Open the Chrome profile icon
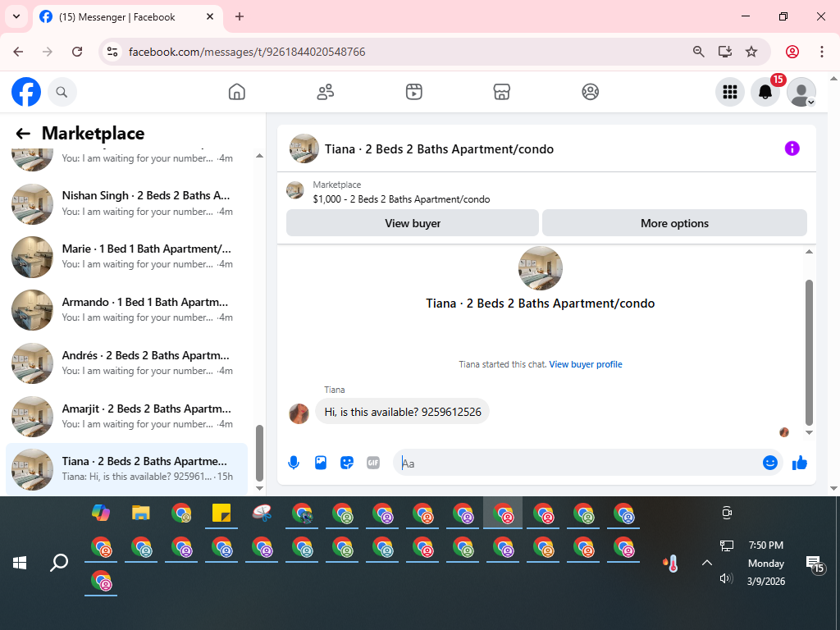Viewport: 840px width, 630px height. pyautogui.click(x=792, y=52)
